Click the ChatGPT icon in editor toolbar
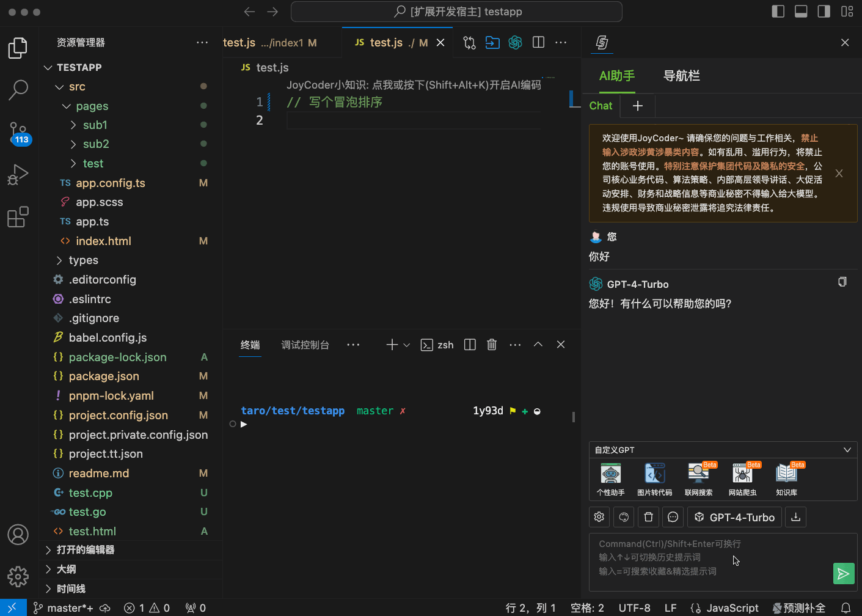 tap(516, 42)
